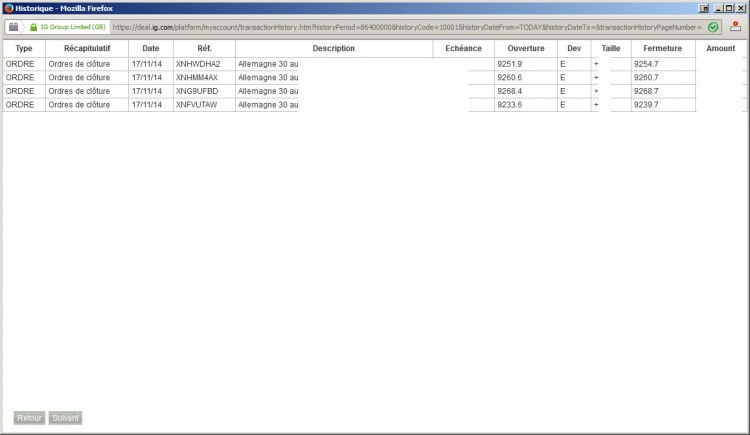This screenshot has width=750, height=435.
Task: Focus the URL address field
Action: 408,27
